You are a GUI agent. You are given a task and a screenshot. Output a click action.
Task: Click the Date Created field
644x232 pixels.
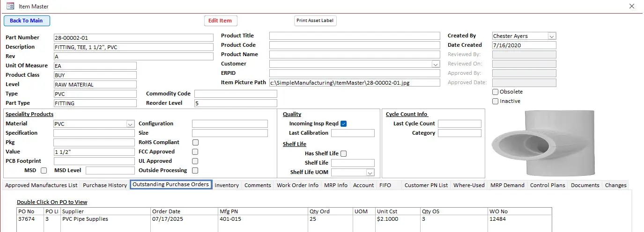(524, 45)
